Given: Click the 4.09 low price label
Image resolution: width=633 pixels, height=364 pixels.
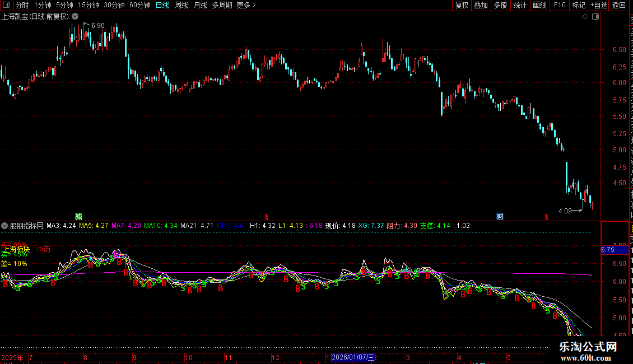Looking at the screenshot, I should 565,211.
